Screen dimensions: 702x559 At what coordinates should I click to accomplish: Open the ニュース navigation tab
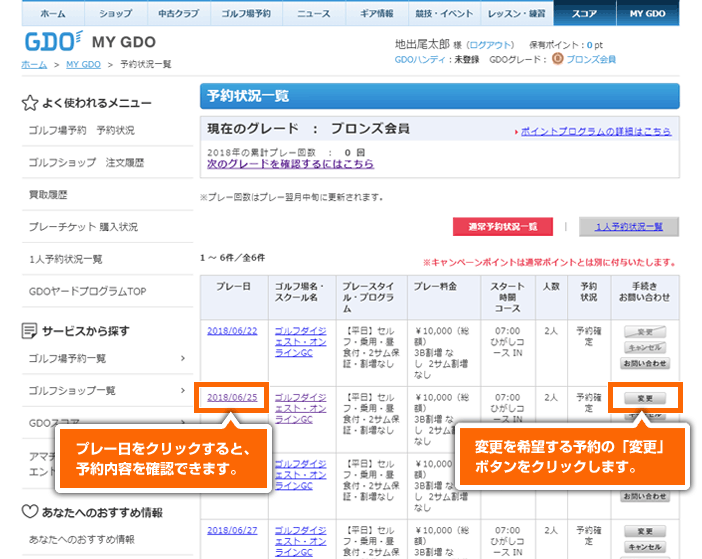click(314, 13)
